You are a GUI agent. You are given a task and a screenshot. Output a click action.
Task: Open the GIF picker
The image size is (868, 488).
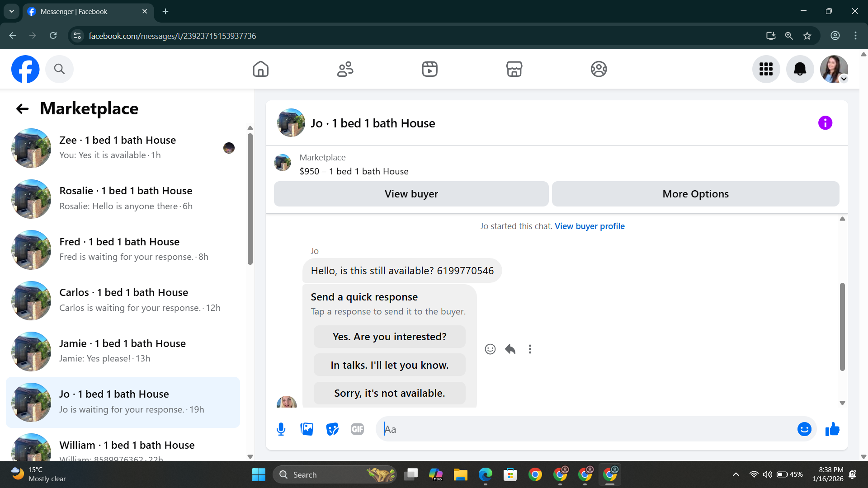pyautogui.click(x=357, y=429)
